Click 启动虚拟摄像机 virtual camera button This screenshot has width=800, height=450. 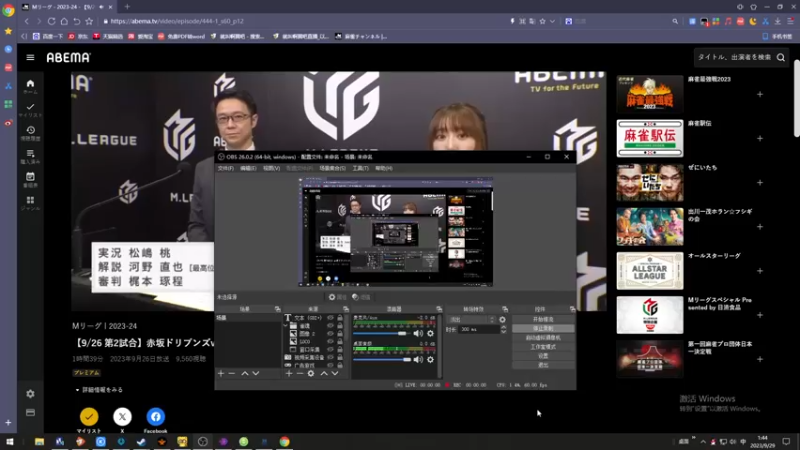543,338
